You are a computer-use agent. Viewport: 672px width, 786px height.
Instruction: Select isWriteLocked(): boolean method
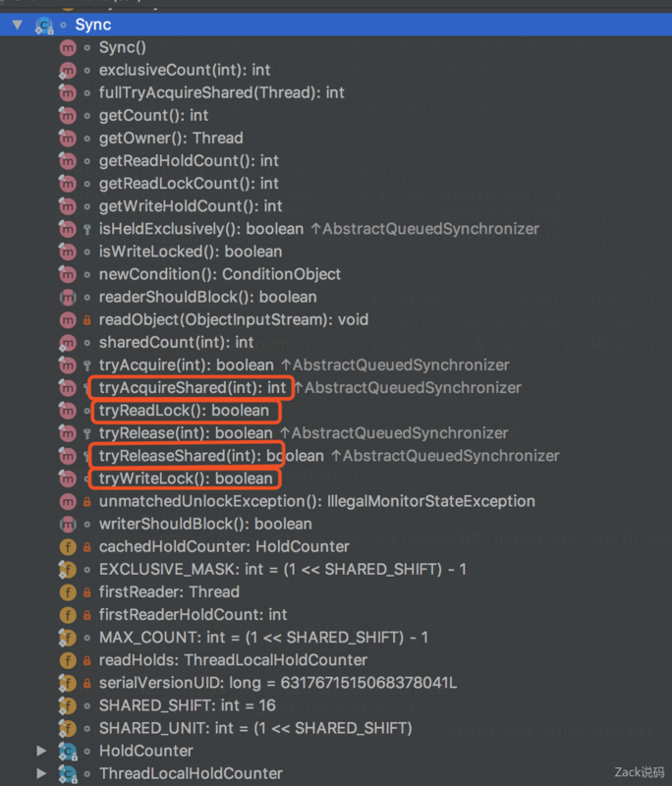pyautogui.click(x=191, y=252)
